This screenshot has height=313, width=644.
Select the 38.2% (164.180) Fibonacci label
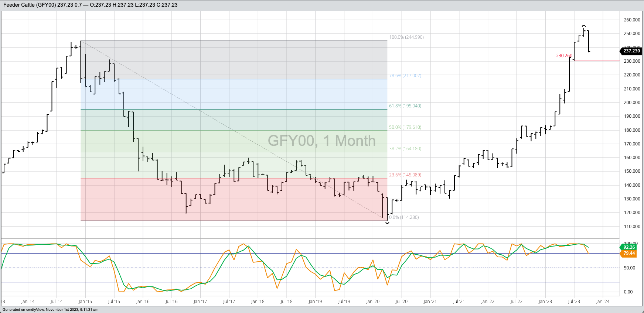click(x=405, y=149)
